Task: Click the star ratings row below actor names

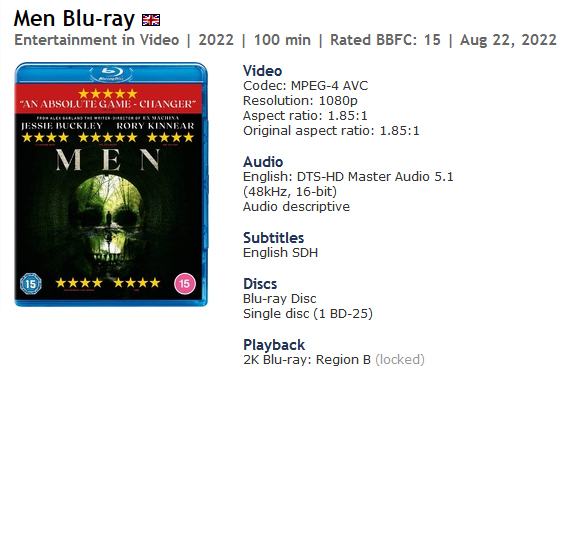Action: pos(108,138)
